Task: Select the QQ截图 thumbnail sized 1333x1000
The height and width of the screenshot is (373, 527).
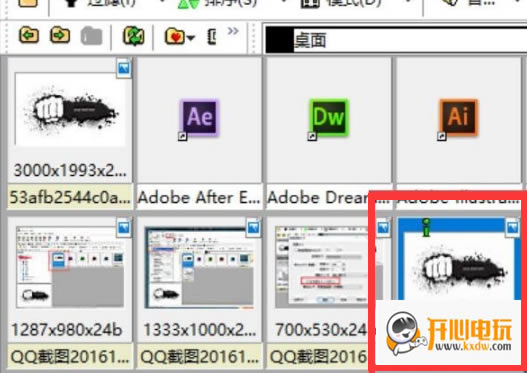Action: [199, 267]
